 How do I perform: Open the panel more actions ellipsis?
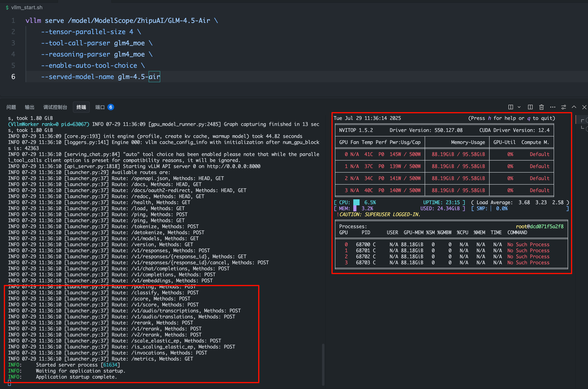click(x=553, y=107)
